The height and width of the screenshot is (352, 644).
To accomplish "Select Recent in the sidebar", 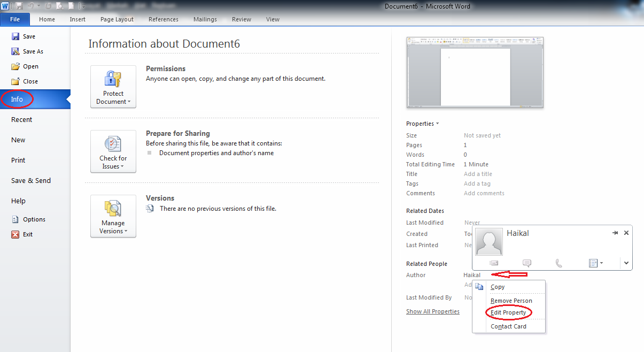I will tap(22, 120).
